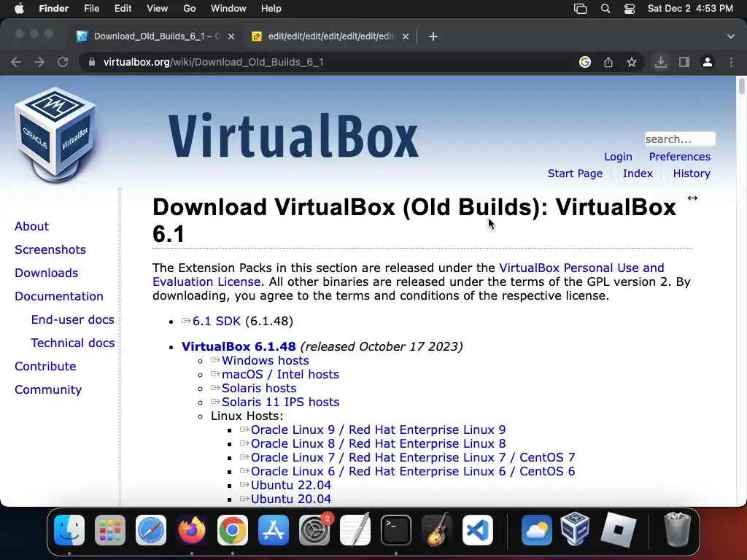
Task: Go to the Start Page link
Action: (575, 174)
